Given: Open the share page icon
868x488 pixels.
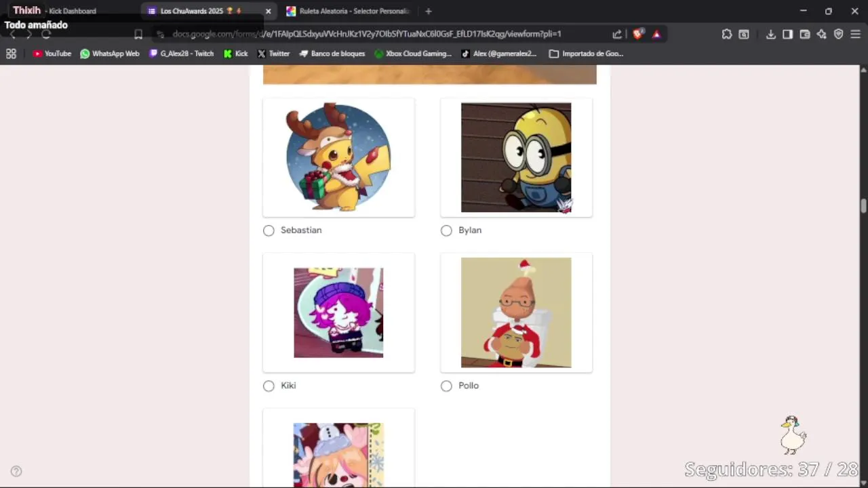Looking at the screenshot, I should (x=617, y=34).
